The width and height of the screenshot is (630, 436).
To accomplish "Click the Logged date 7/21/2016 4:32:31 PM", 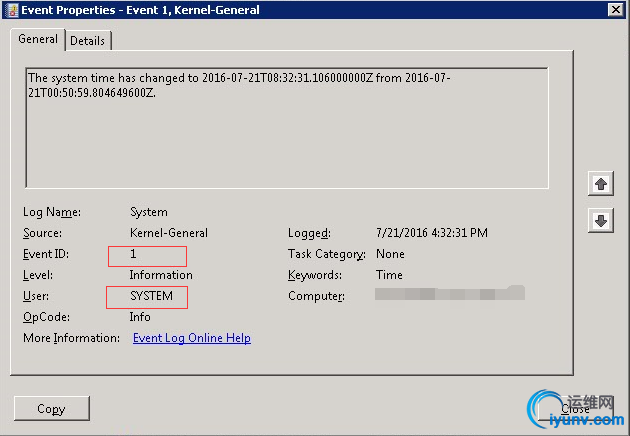I will pyautogui.click(x=432, y=233).
